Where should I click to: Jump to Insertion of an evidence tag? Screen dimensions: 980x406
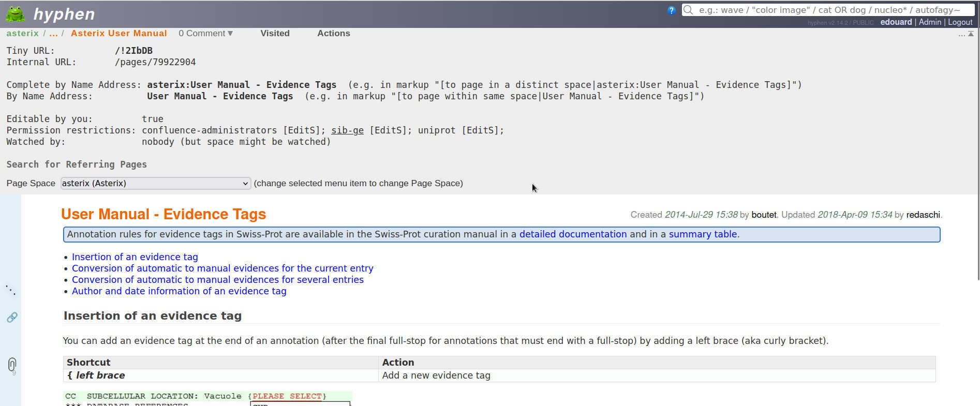(x=135, y=257)
